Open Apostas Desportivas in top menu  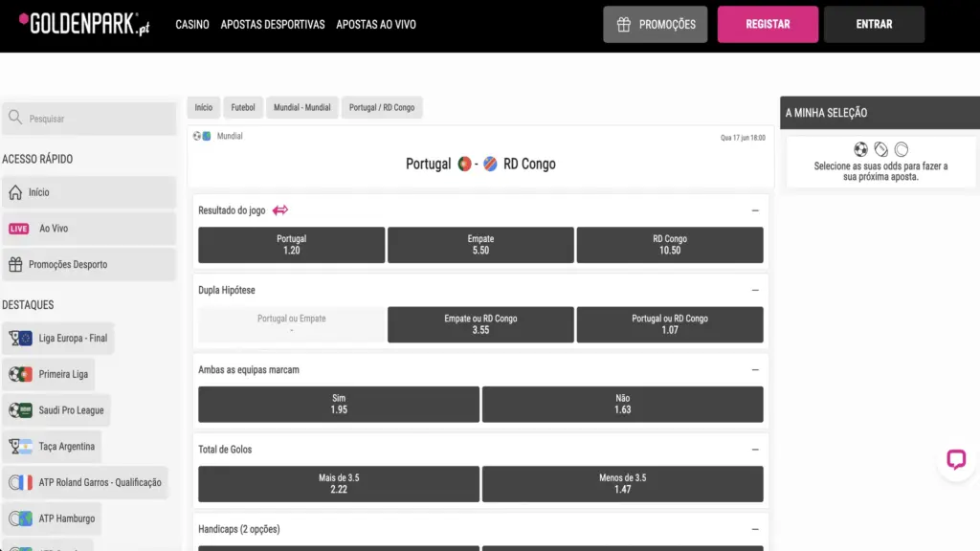click(x=273, y=24)
